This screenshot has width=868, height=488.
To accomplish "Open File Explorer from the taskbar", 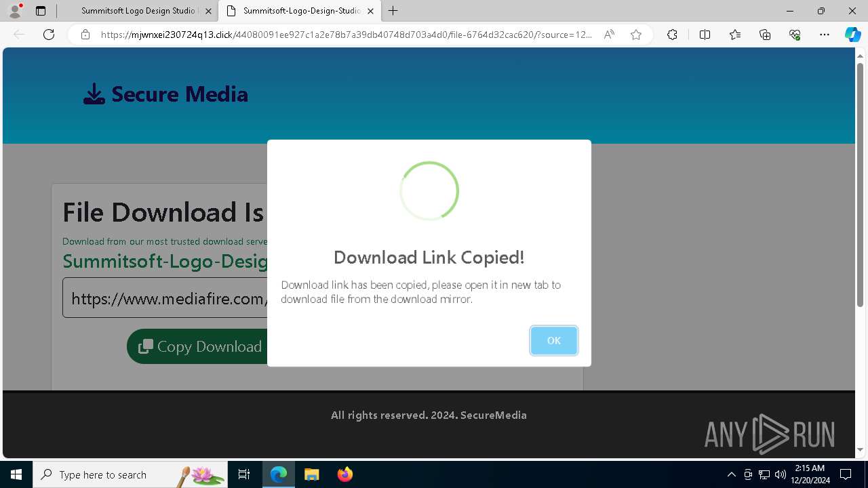I will (x=311, y=474).
